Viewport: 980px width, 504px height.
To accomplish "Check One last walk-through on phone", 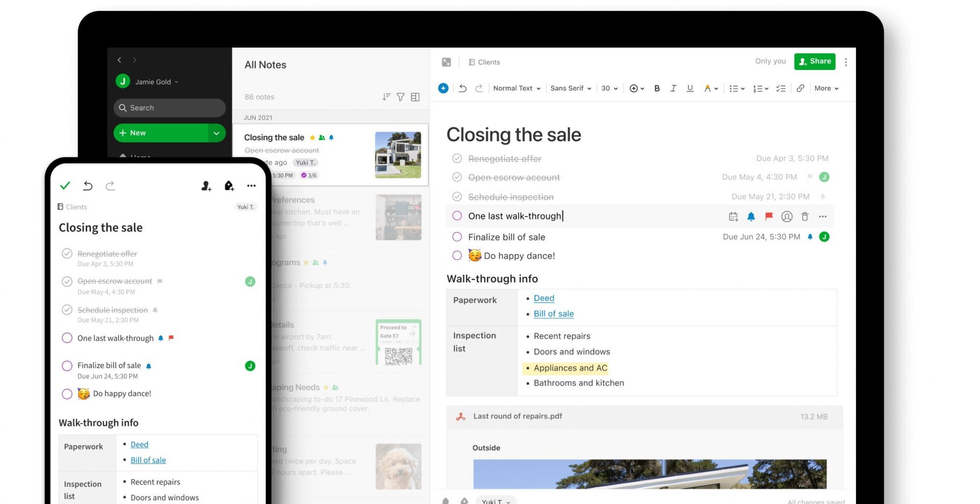I will (x=67, y=338).
